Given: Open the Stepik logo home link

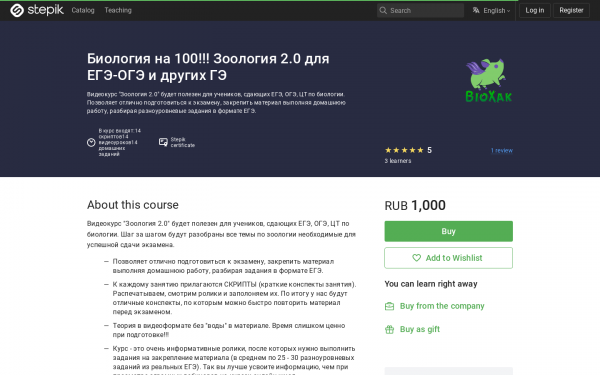Looking at the screenshot, I should [x=37, y=10].
